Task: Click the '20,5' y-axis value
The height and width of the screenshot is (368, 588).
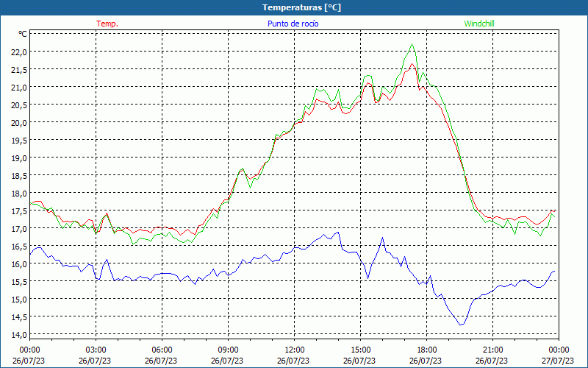Action: coord(19,105)
